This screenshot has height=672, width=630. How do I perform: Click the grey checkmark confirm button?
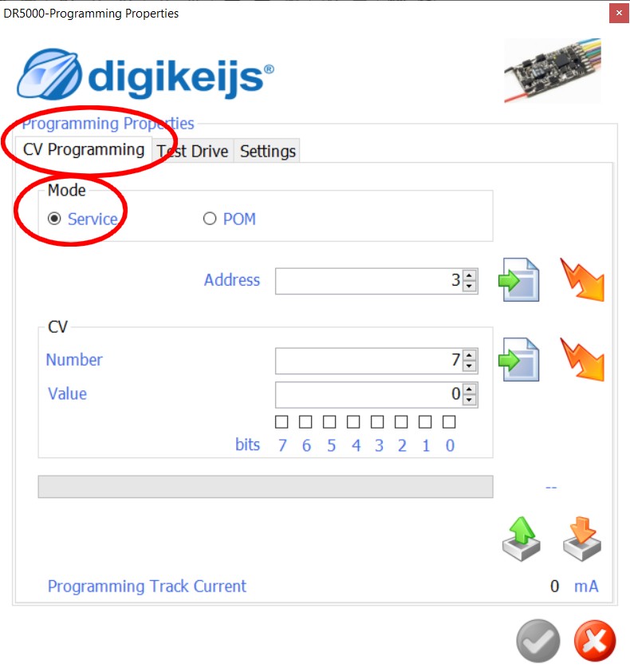click(x=538, y=641)
